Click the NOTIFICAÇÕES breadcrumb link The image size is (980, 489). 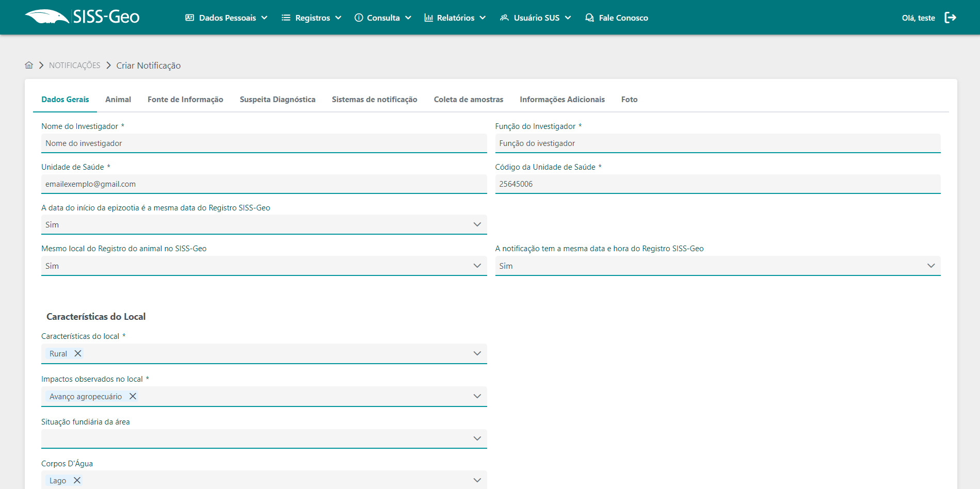[x=75, y=66]
